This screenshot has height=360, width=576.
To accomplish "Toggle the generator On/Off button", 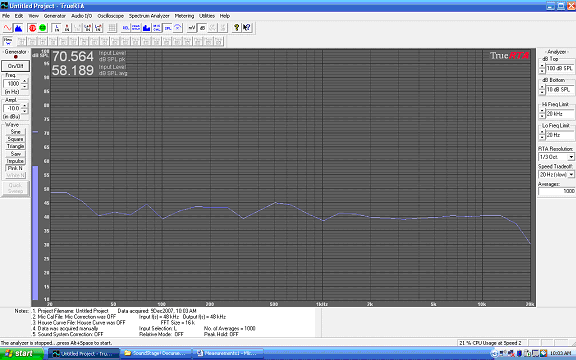I will [15, 66].
